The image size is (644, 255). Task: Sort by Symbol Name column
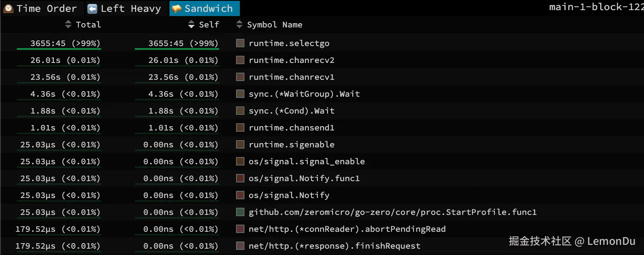pyautogui.click(x=269, y=25)
